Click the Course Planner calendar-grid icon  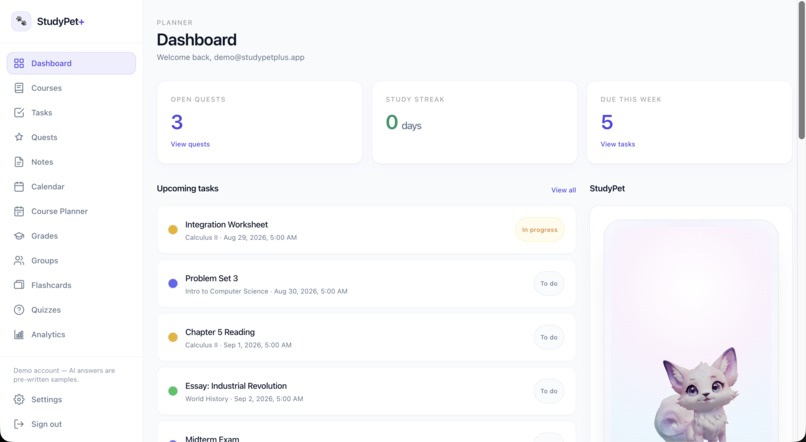point(19,211)
